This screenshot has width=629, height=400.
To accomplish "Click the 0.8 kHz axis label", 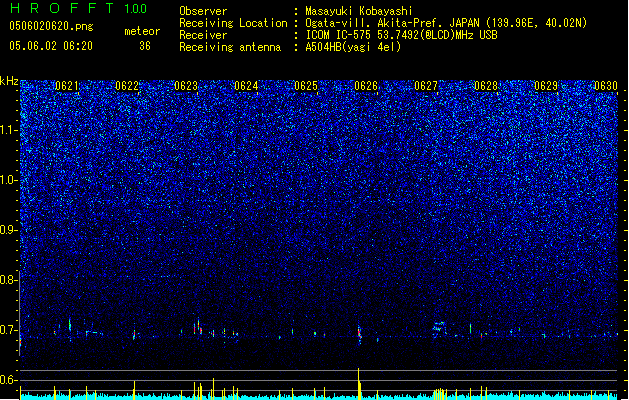I will tap(9, 280).
